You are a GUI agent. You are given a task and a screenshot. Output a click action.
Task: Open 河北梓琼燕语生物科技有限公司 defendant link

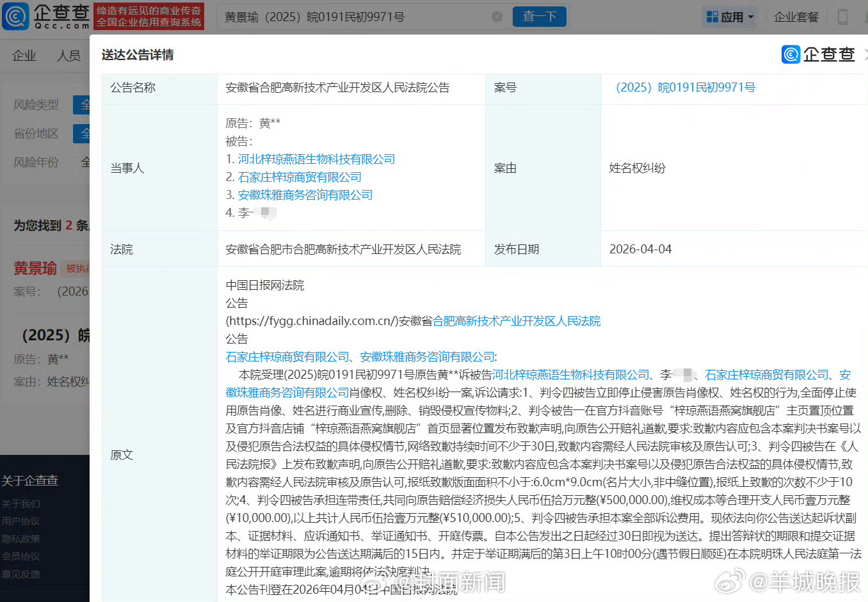[316, 159]
